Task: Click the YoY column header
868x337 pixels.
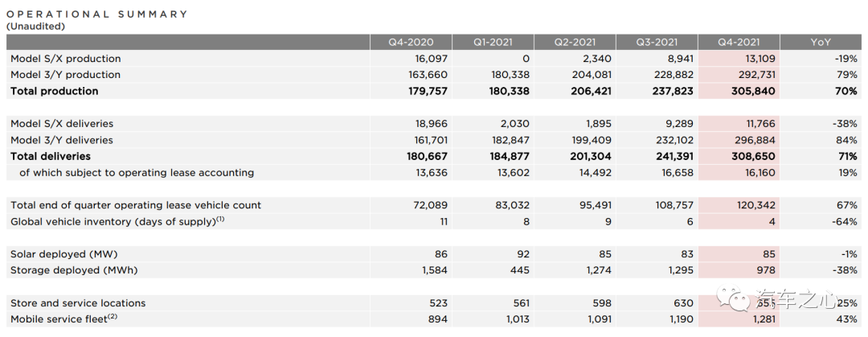Action: (x=821, y=42)
